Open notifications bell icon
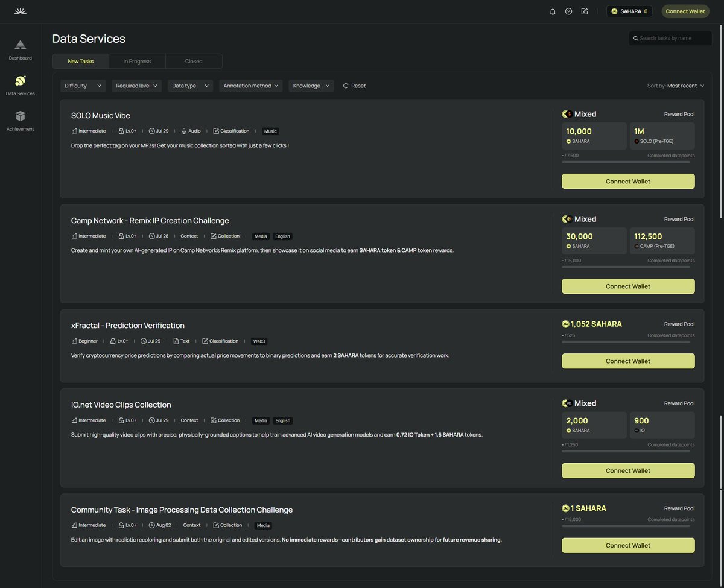Image resolution: width=724 pixels, height=588 pixels. pyautogui.click(x=553, y=11)
